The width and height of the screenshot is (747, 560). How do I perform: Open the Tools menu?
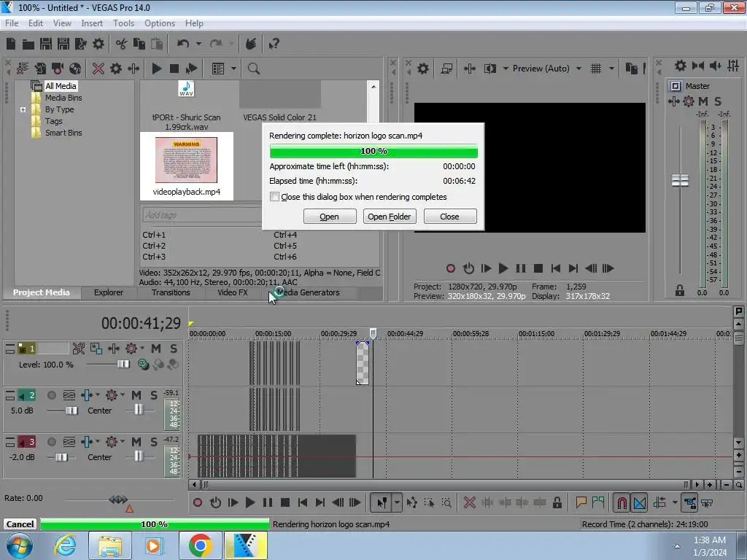click(123, 23)
